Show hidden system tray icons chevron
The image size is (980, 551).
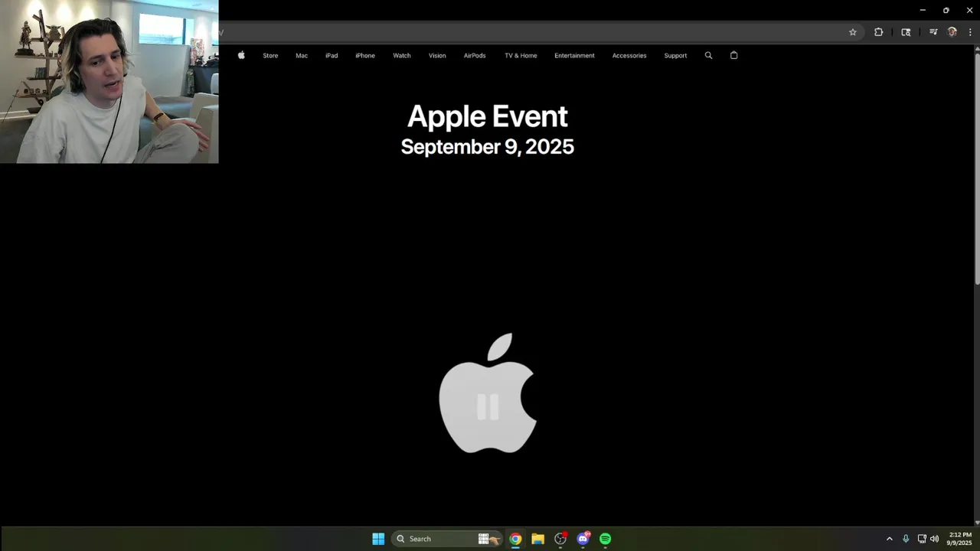(x=889, y=539)
